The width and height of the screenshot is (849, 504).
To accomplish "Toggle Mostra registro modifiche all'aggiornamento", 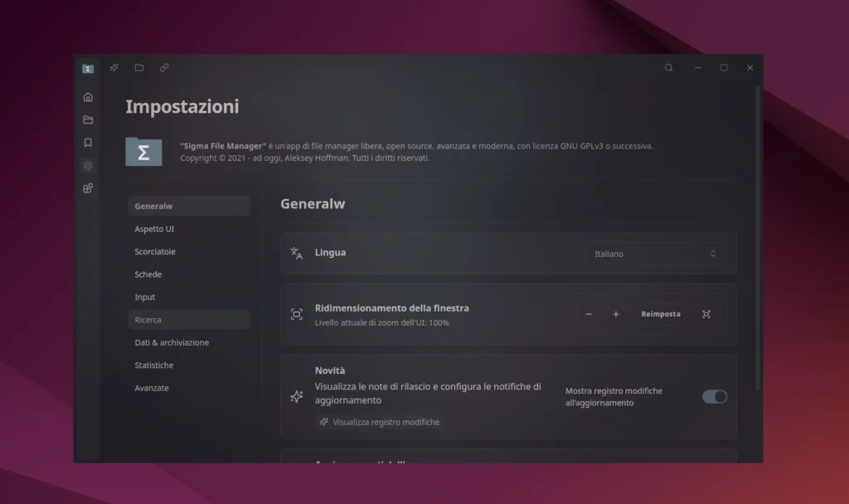I will pyautogui.click(x=713, y=397).
